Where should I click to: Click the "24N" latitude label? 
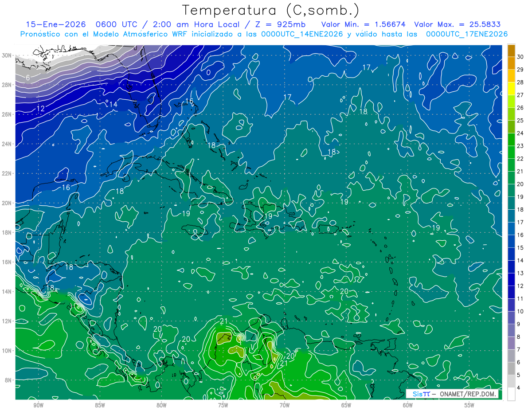pos(7,144)
